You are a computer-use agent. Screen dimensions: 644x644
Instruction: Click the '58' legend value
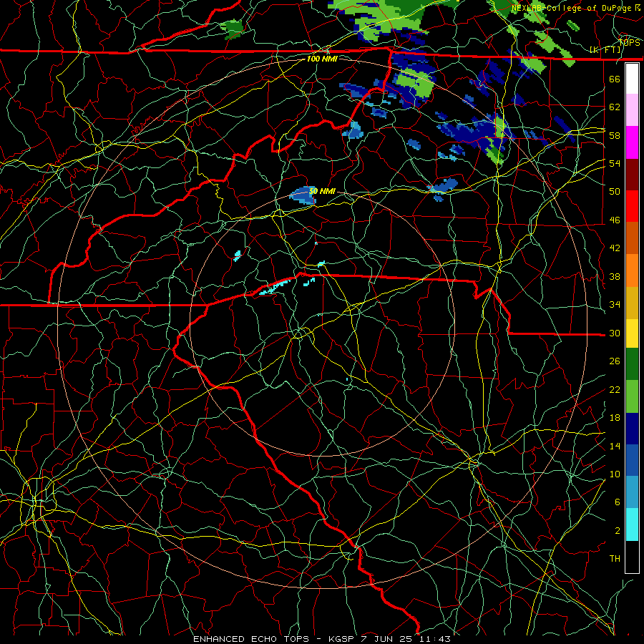pos(615,135)
